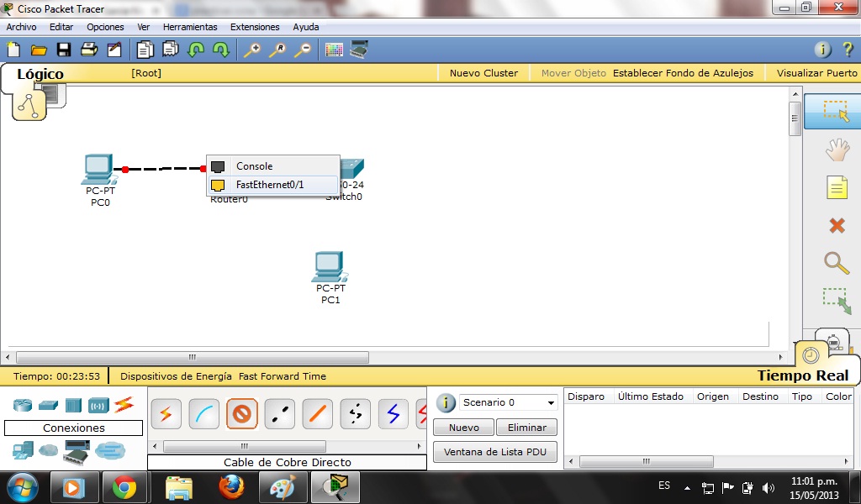Click Fast Forward Time
861x504 pixels.
(x=283, y=376)
